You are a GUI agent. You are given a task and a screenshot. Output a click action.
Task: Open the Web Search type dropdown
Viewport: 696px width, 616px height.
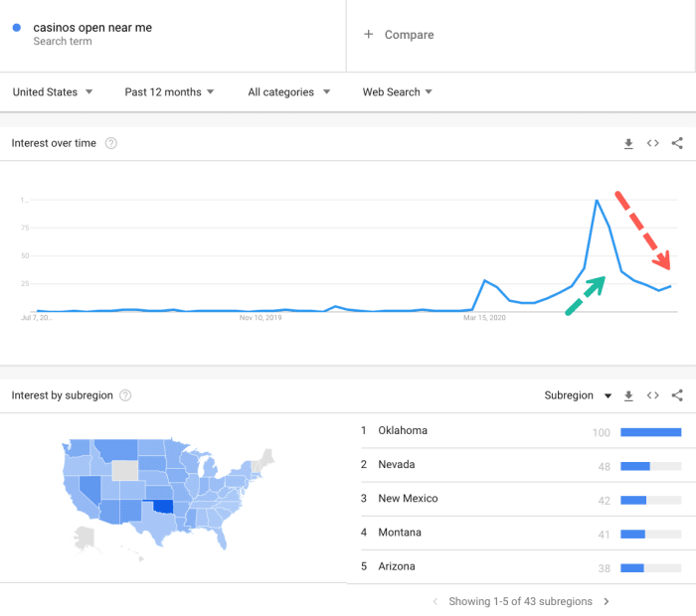click(398, 91)
